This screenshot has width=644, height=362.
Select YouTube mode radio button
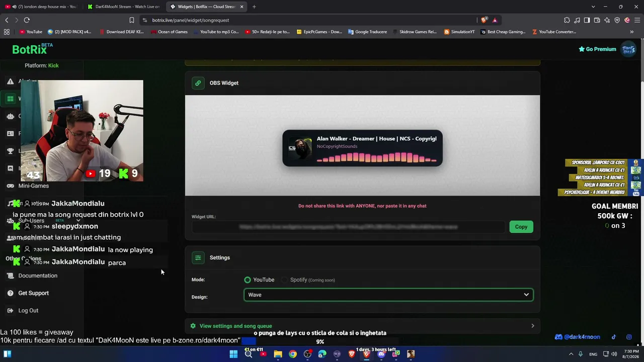248,280
